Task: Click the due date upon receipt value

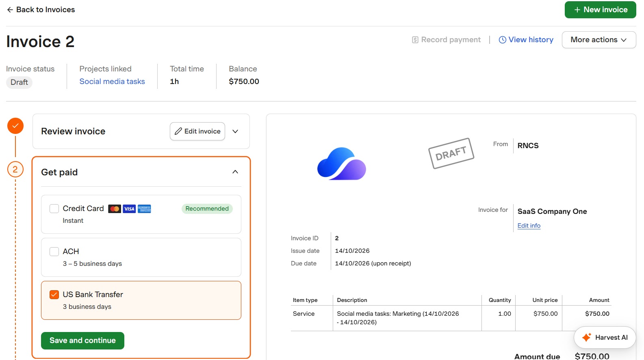Action: click(x=373, y=263)
